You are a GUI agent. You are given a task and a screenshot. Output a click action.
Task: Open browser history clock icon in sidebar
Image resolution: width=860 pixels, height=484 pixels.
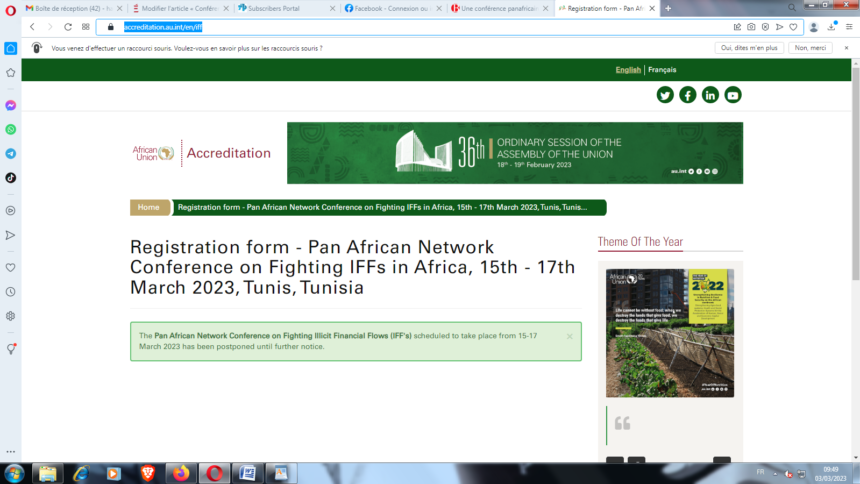(10, 292)
